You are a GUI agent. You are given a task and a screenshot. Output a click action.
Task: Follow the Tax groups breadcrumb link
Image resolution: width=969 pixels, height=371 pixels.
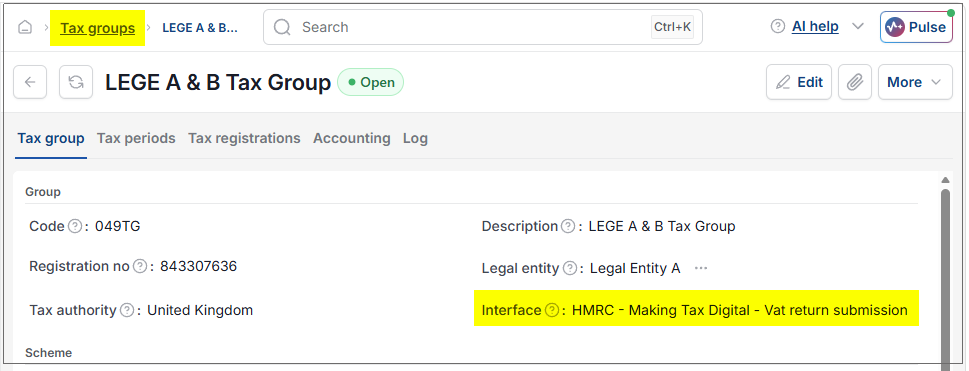pyautogui.click(x=98, y=28)
